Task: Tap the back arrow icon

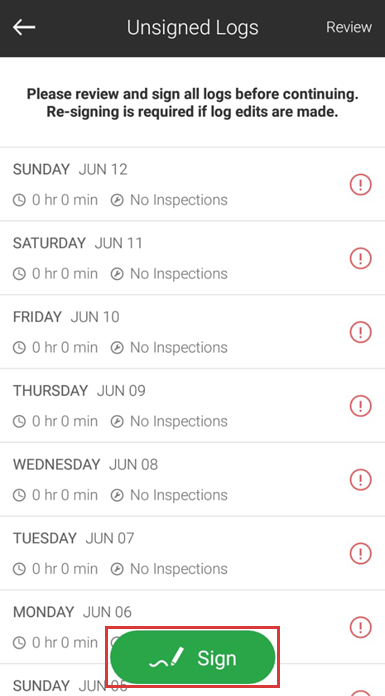Action: [24, 28]
